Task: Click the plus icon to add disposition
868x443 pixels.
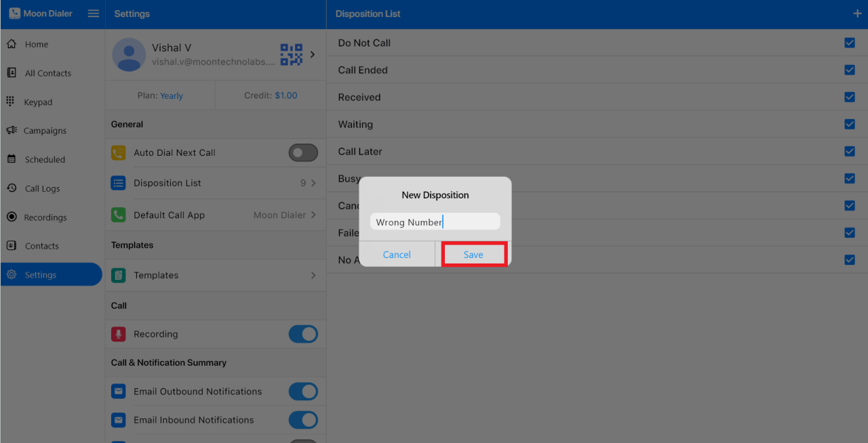Action: click(x=857, y=14)
